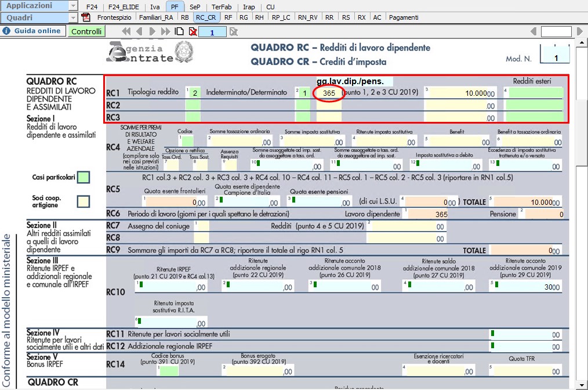Create new module page icon
Viewport: 588px width, 390px height.
click(180, 31)
